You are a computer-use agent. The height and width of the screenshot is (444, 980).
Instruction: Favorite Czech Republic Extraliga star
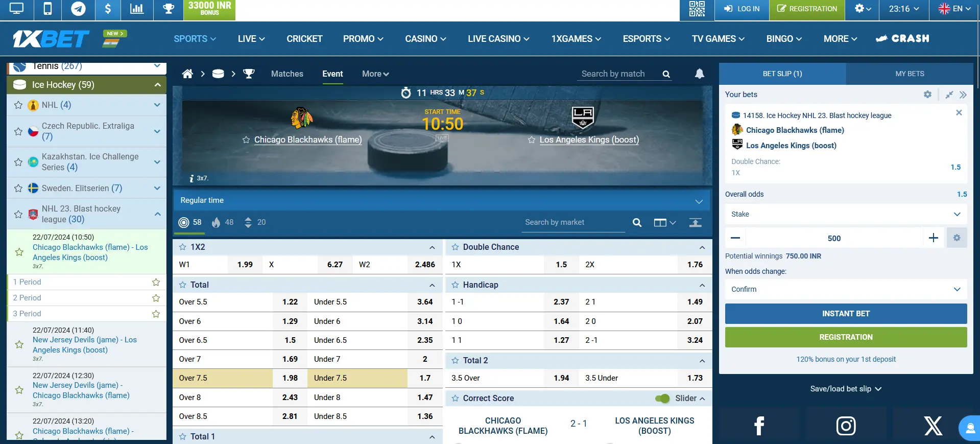tap(18, 131)
